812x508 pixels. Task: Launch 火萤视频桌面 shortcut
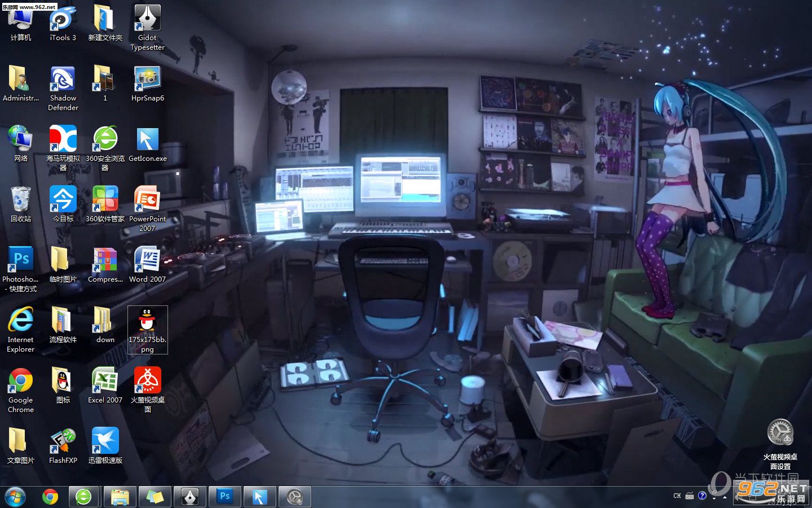147,390
